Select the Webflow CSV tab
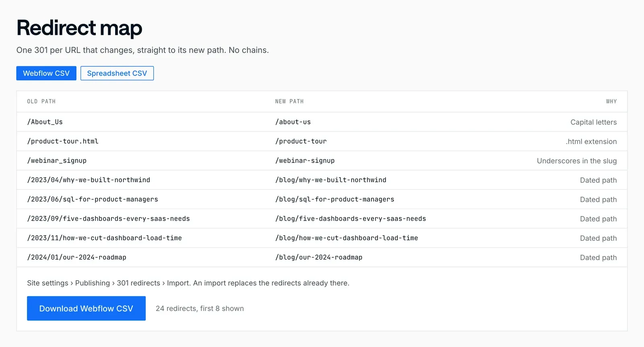 click(46, 73)
